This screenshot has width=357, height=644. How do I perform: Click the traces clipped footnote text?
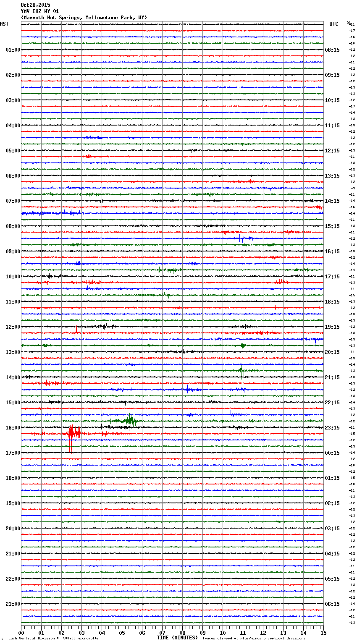[x=254, y=638]
